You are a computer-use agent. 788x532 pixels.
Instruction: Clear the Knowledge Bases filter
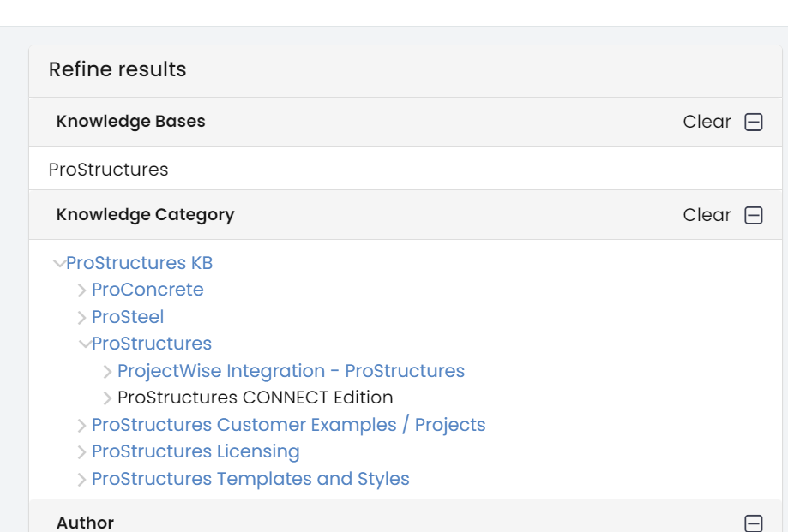(x=707, y=122)
